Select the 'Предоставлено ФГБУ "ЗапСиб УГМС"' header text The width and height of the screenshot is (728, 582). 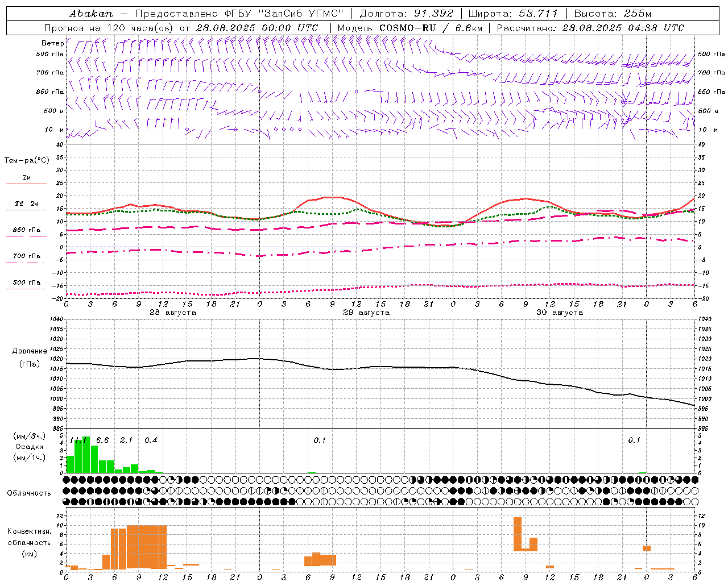(239, 14)
